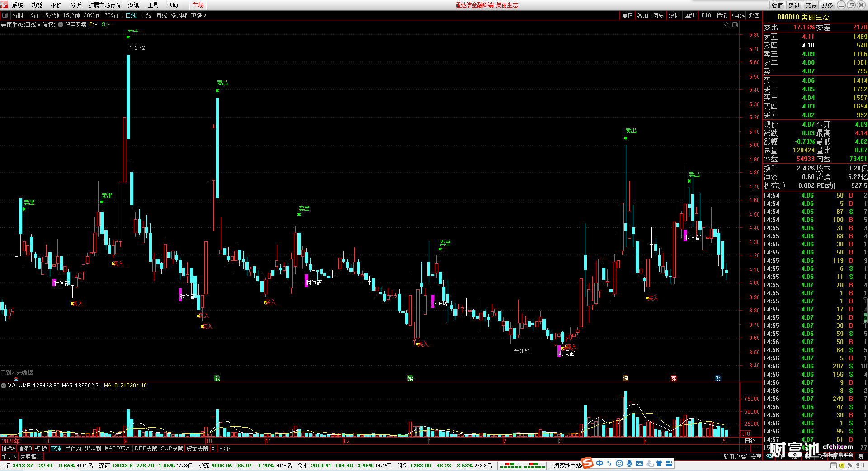Click the blue 财 info marker
This screenshot has width=868, height=471.
point(718,378)
